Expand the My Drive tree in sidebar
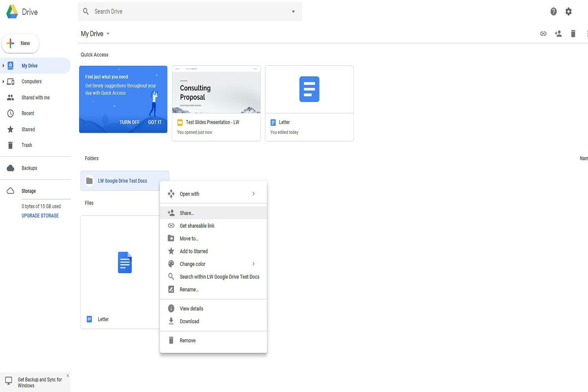 pos(4,65)
